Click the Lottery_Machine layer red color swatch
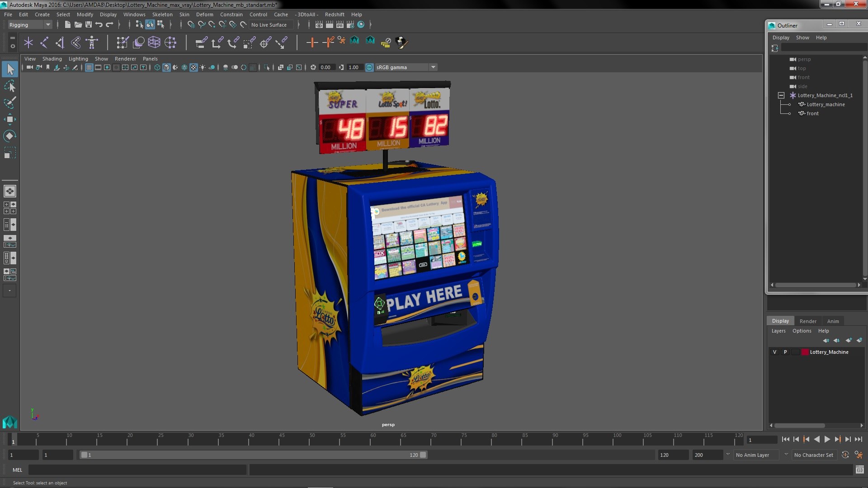This screenshot has height=488, width=868. (805, 352)
